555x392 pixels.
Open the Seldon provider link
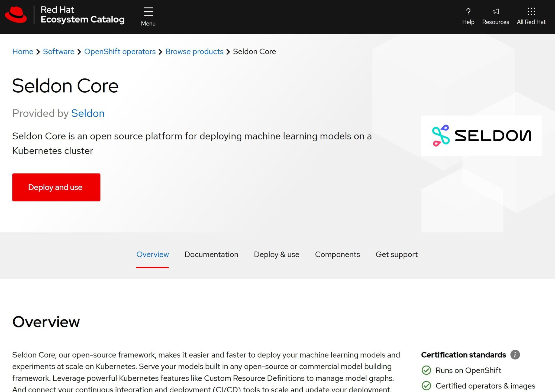(x=88, y=113)
